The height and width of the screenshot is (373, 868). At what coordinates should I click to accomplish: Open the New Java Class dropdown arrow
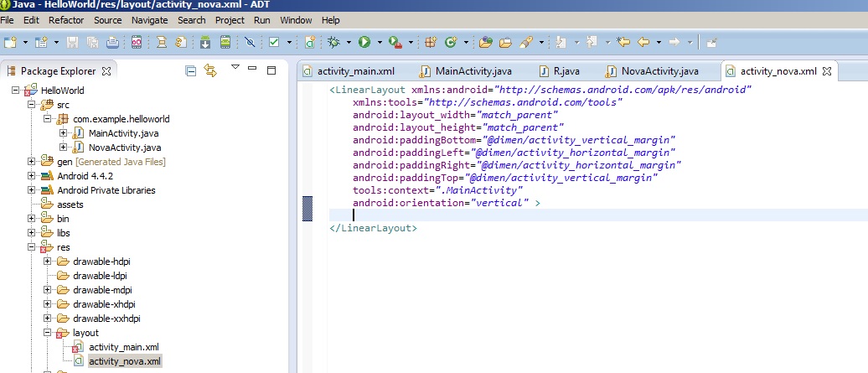pyautogui.click(x=466, y=42)
